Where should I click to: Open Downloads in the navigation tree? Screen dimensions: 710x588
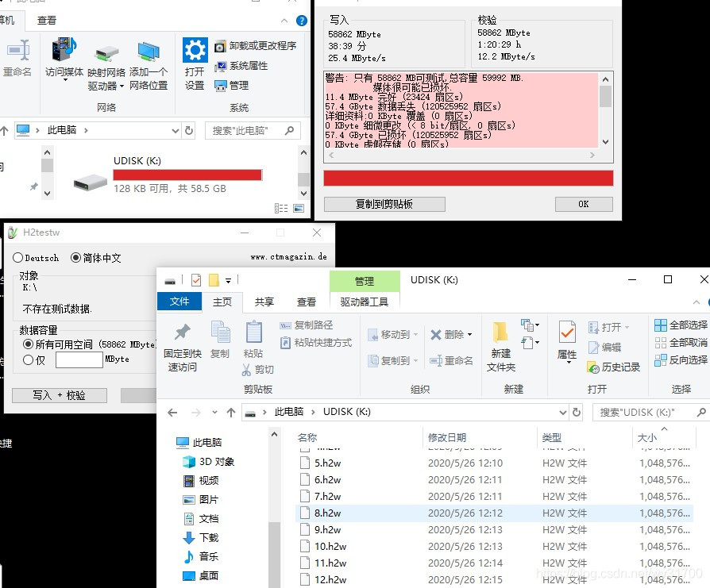[x=201, y=538]
